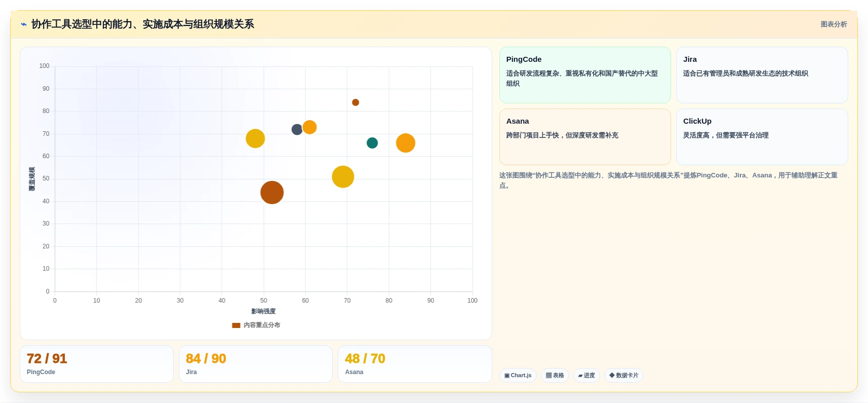Open the Jira insight card
This screenshot has height=403, width=868.
[x=762, y=75]
